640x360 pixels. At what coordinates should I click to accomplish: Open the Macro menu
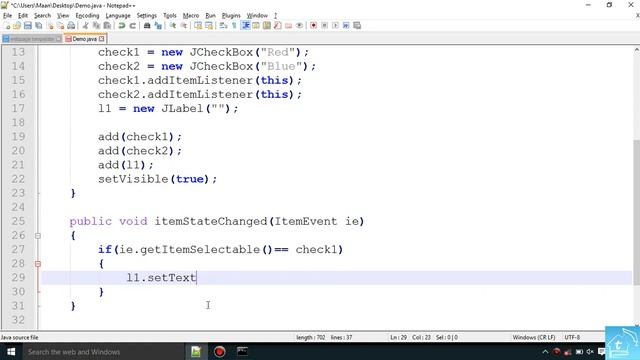191,16
